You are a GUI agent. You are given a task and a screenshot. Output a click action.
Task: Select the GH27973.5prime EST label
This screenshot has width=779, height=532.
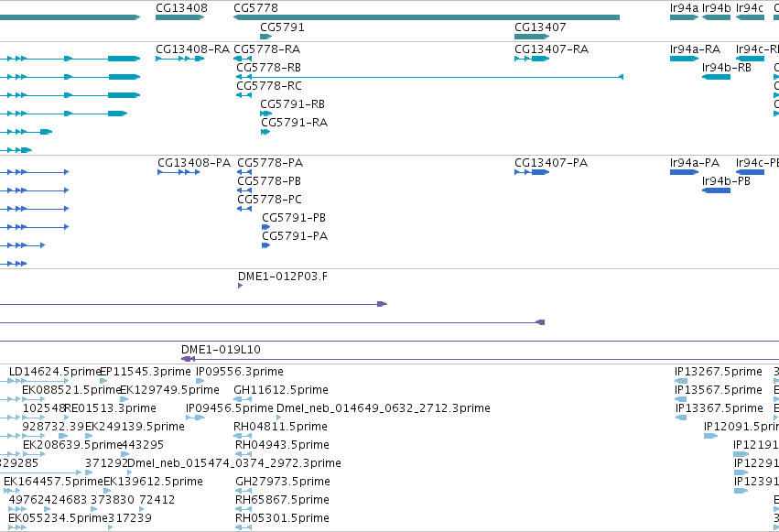(x=283, y=482)
